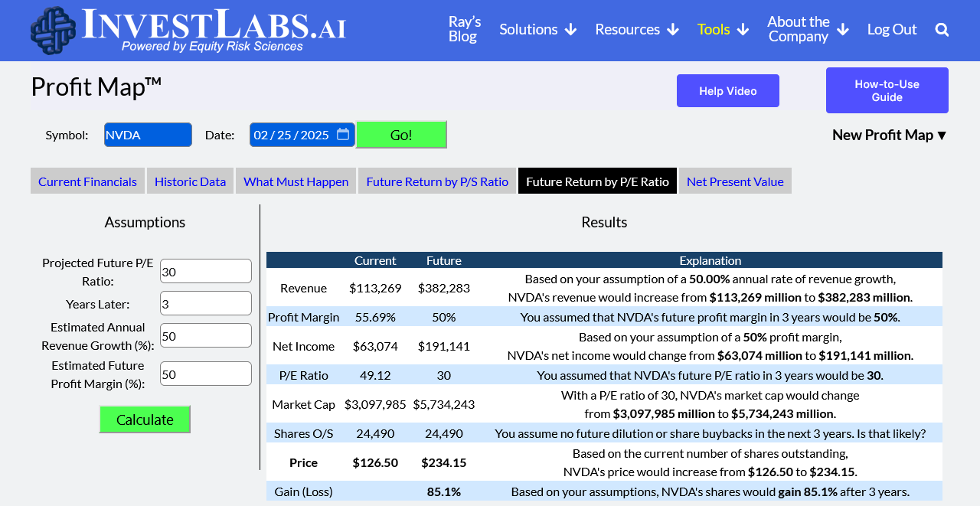This screenshot has height=506, width=980.
Task: Expand the Resources dropdown menu
Action: point(636,29)
